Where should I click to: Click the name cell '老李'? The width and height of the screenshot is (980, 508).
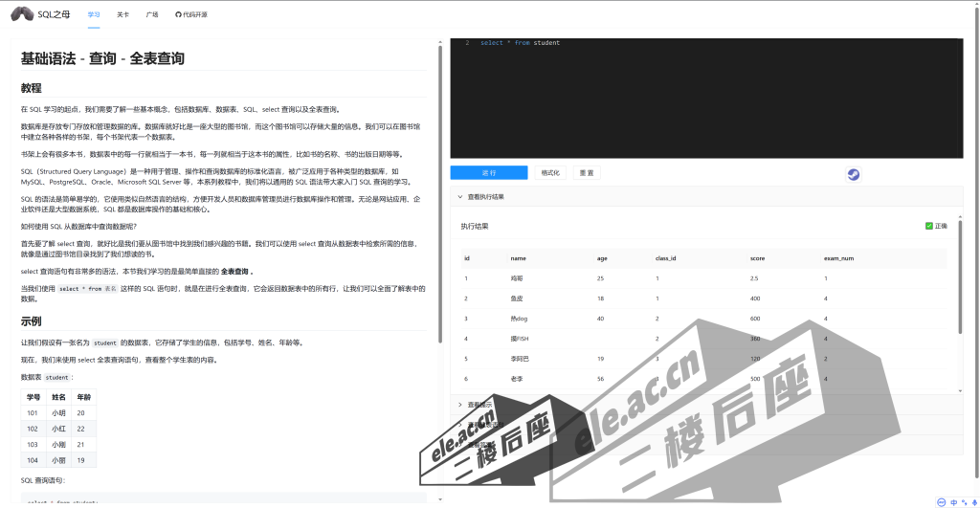pos(517,379)
